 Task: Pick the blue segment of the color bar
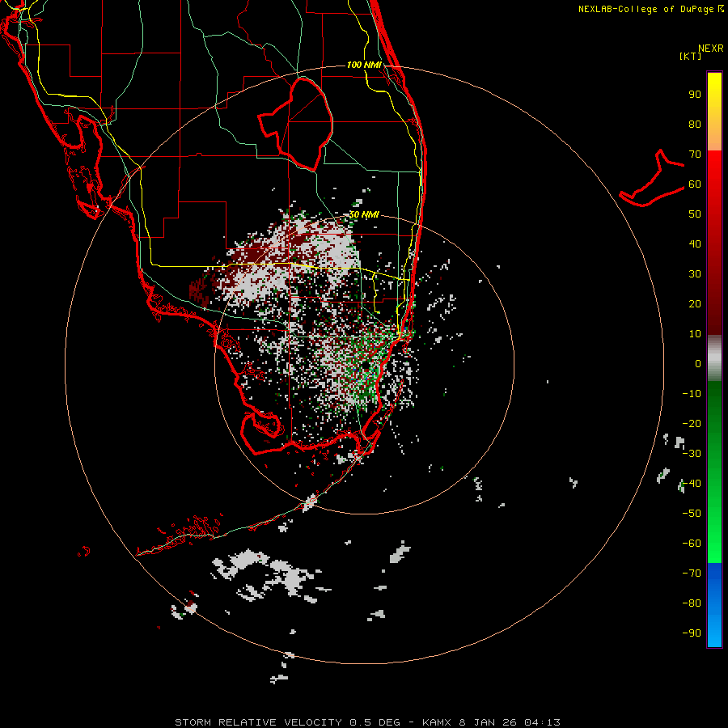[x=714, y=605]
